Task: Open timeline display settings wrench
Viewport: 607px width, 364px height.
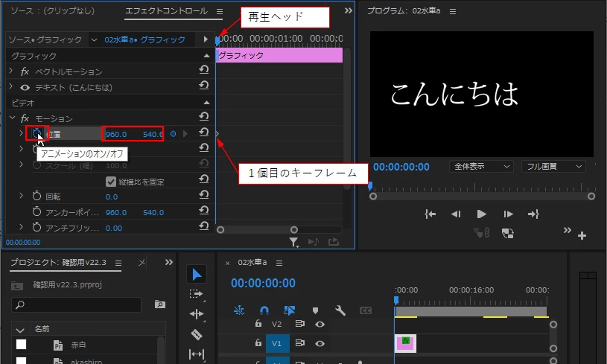Action: click(340, 310)
